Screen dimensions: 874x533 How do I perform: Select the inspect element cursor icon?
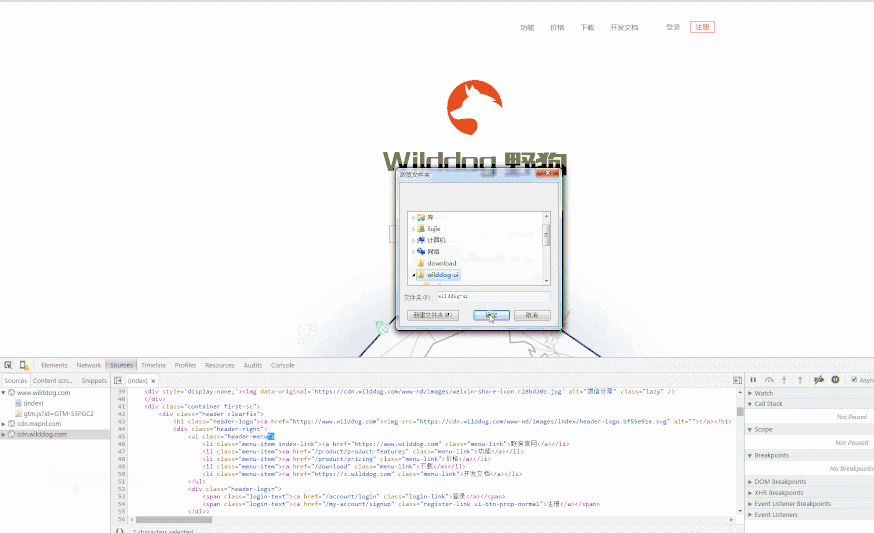(8, 365)
